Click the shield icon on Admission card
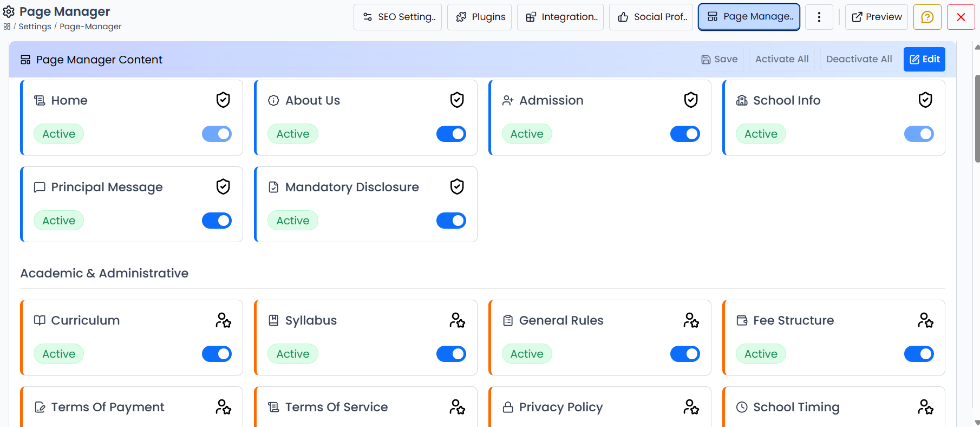This screenshot has height=427, width=980. (691, 100)
